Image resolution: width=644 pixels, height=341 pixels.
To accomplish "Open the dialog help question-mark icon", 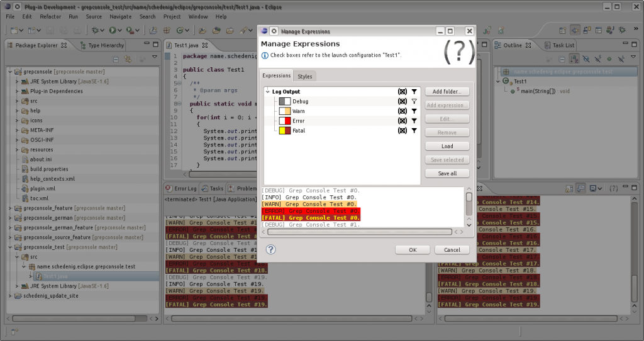I will (x=270, y=249).
